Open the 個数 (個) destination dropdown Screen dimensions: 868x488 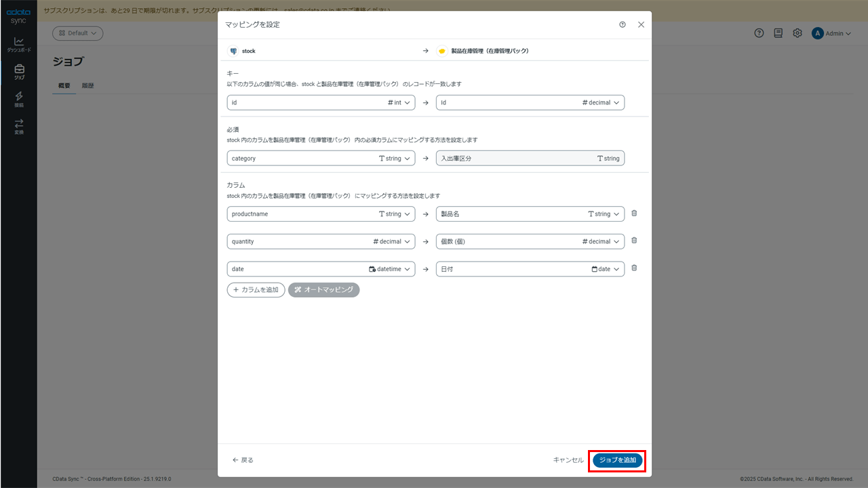[530, 241]
